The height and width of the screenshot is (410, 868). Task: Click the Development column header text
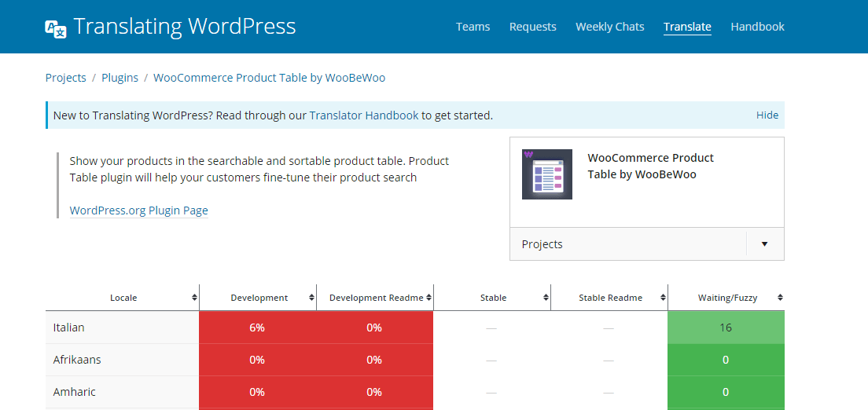click(x=259, y=298)
